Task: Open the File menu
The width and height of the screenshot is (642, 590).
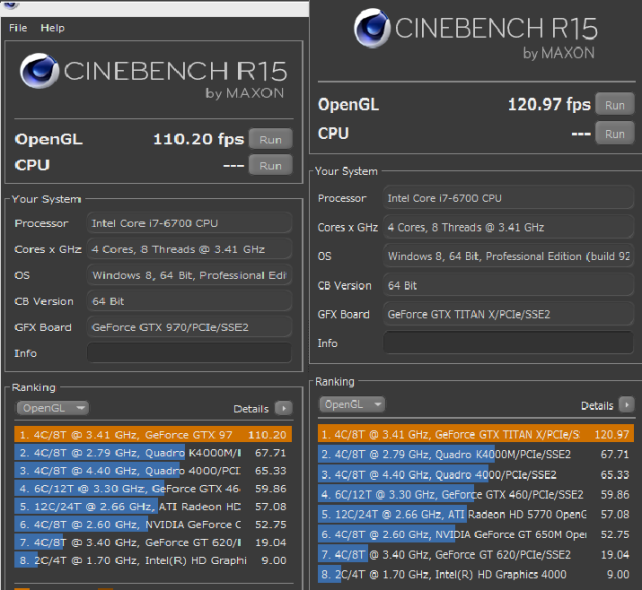Action: [18, 28]
